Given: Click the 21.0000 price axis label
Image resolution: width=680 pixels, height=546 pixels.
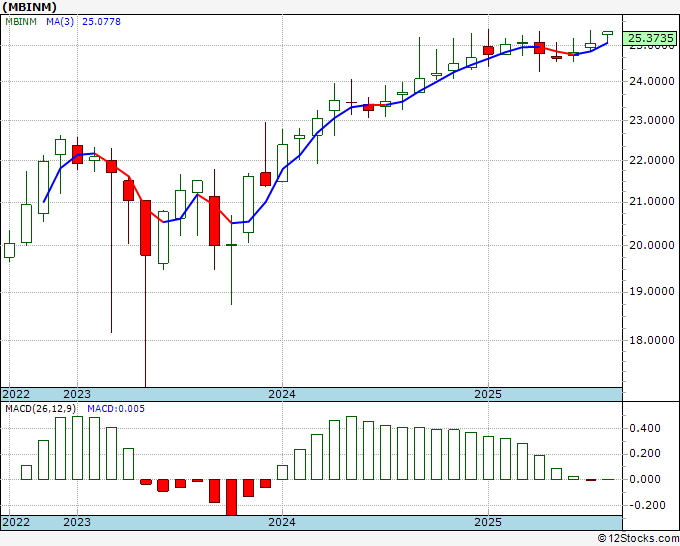Looking at the screenshot, I should 652,202.
